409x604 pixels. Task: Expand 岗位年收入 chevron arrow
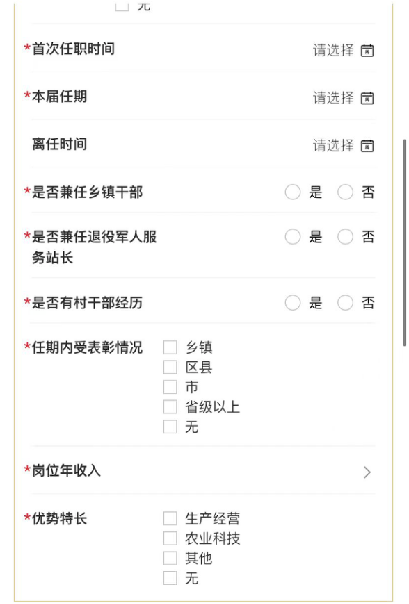click(367, 472)
